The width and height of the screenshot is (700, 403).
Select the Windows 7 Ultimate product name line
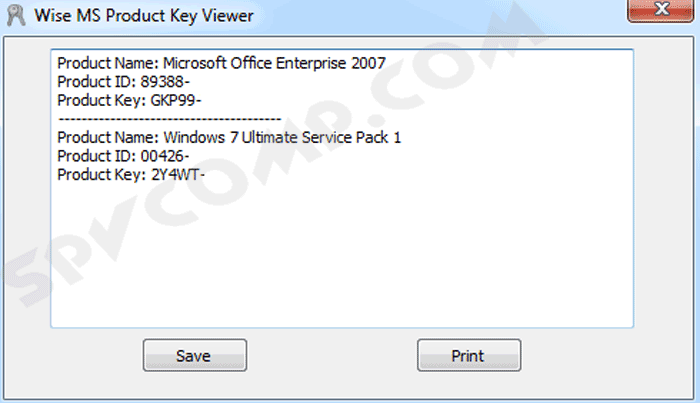[x=229, y=137]
